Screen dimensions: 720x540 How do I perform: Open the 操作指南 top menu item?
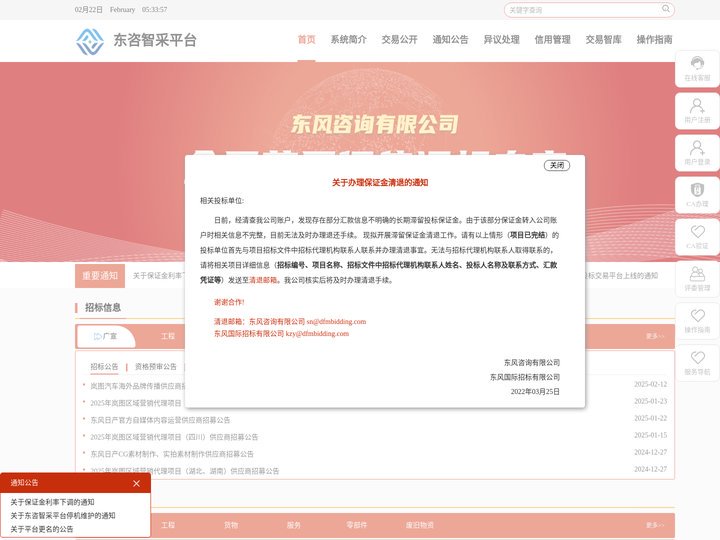click(x=654, y=39)
